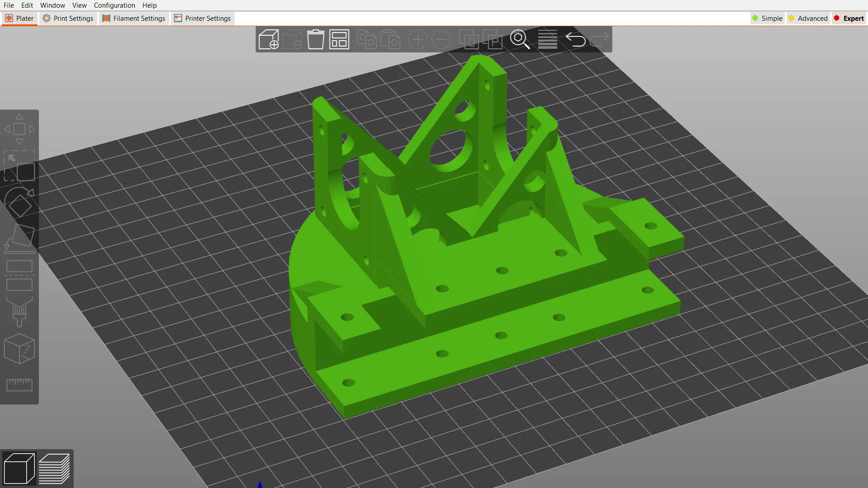Open the search dialog via magnifier icon

click(x=520, y=40)
